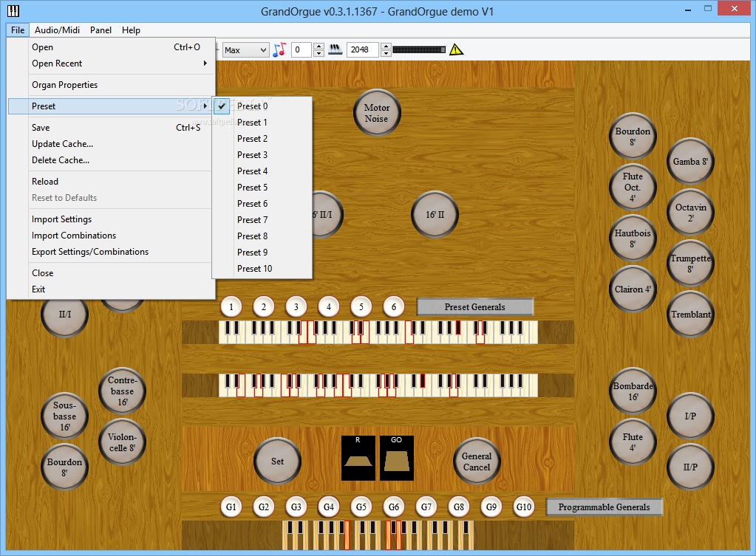This screenshot has width=756, height=556.
Task: Toggle the Flute 4' pedal stop
Action: (633, 442)
